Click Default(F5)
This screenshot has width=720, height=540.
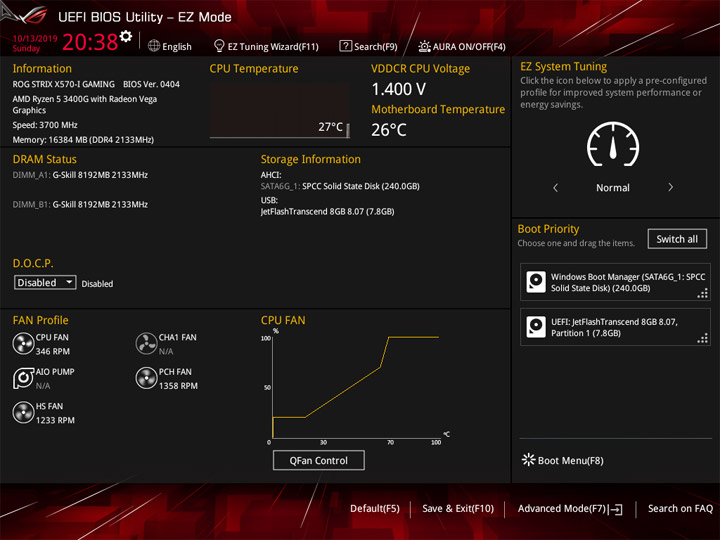[375, 509]
